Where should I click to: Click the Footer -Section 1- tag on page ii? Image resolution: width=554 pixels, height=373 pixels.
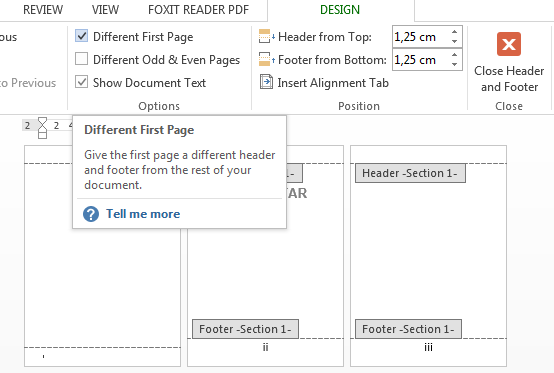(245, 329)
